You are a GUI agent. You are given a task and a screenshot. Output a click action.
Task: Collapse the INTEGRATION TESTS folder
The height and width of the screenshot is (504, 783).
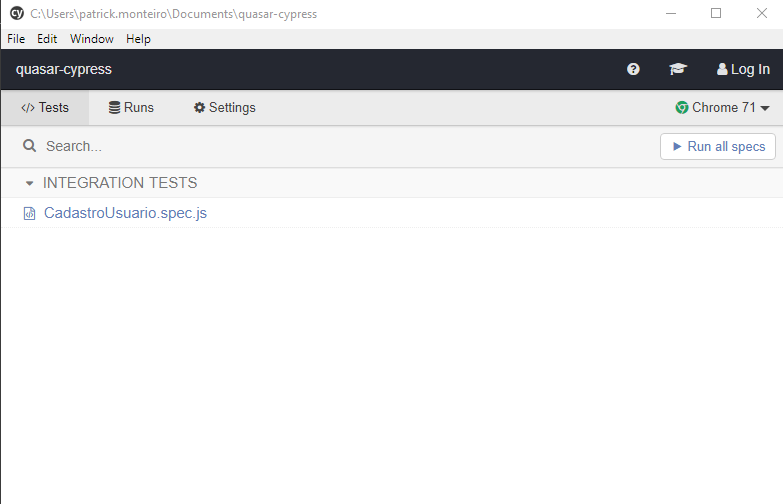point(30,184)
